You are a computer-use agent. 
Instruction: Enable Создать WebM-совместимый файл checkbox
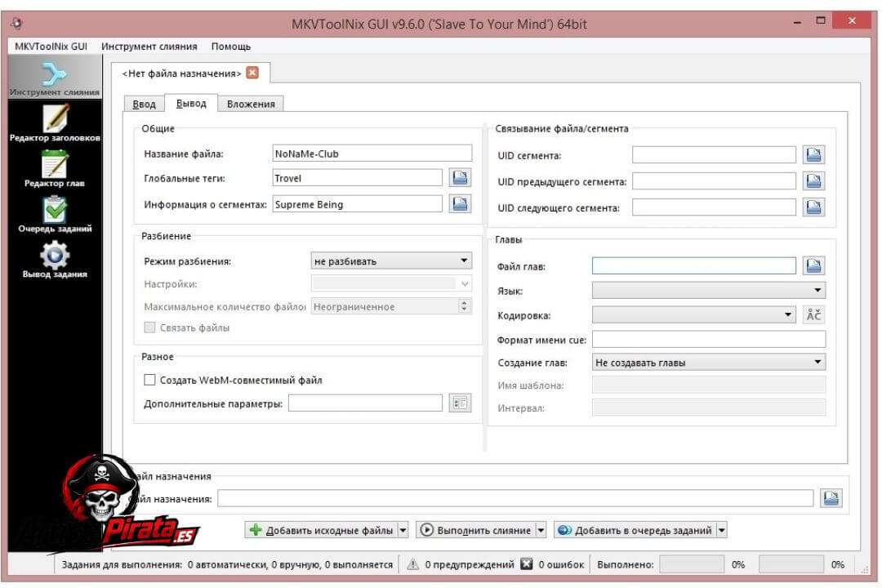point(149,380)
